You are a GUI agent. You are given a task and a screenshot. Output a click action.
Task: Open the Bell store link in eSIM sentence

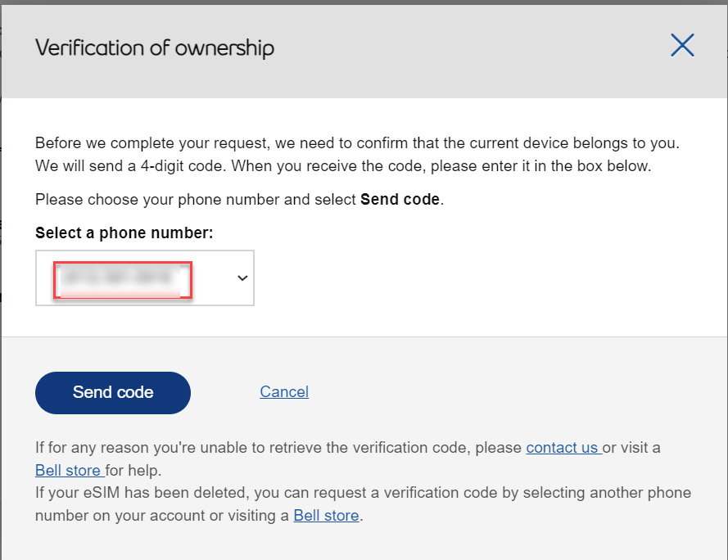326,516
